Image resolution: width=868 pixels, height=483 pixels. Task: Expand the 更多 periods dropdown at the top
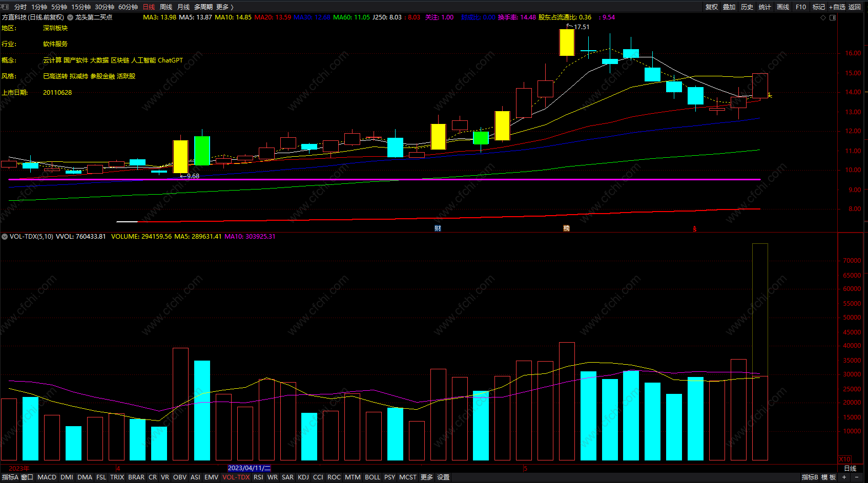(224, 7)
